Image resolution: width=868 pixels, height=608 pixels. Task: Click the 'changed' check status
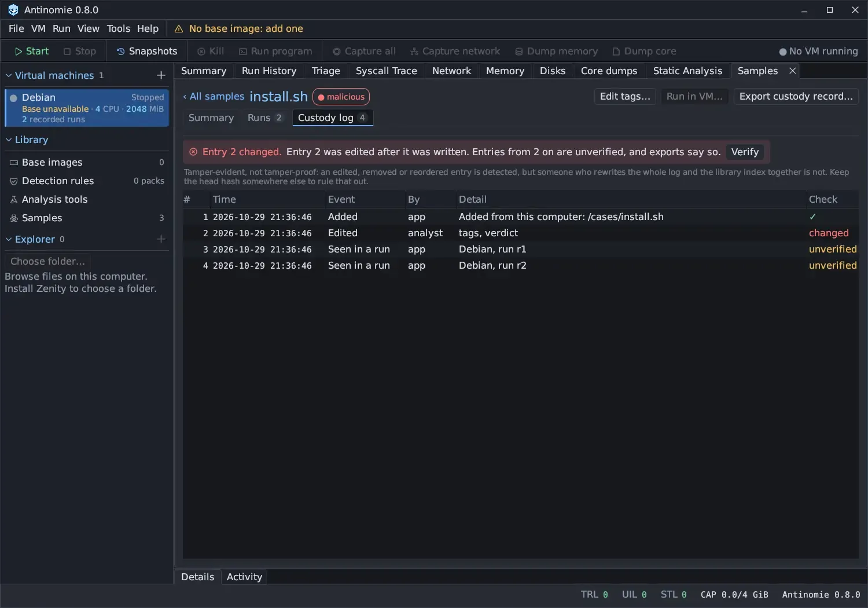(829, 233)
